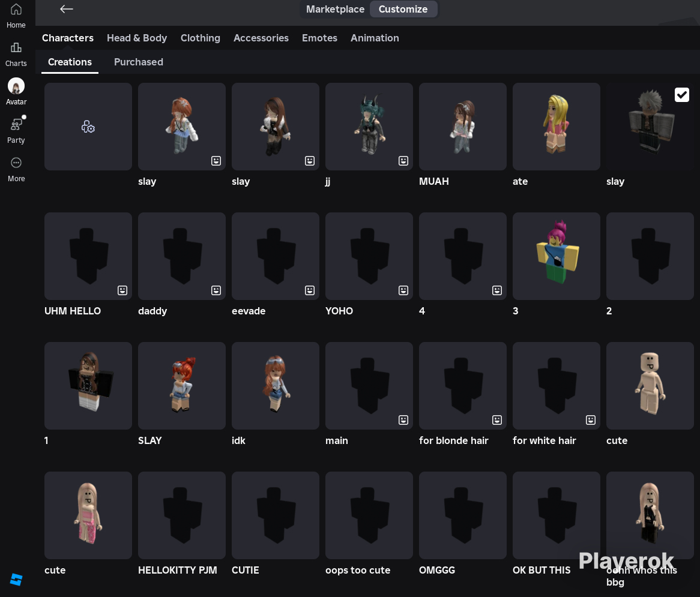Click the emote icon on red-haired slay character
This screenshot has height=597, width=700.
(216, 161)
